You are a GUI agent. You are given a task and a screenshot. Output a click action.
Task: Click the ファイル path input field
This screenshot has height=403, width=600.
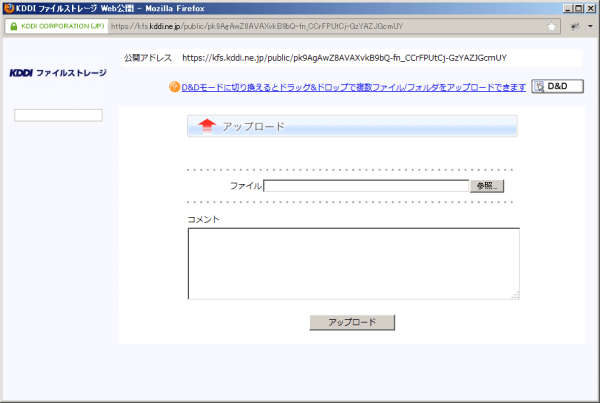pyautogui.click(x=366, y=186)
